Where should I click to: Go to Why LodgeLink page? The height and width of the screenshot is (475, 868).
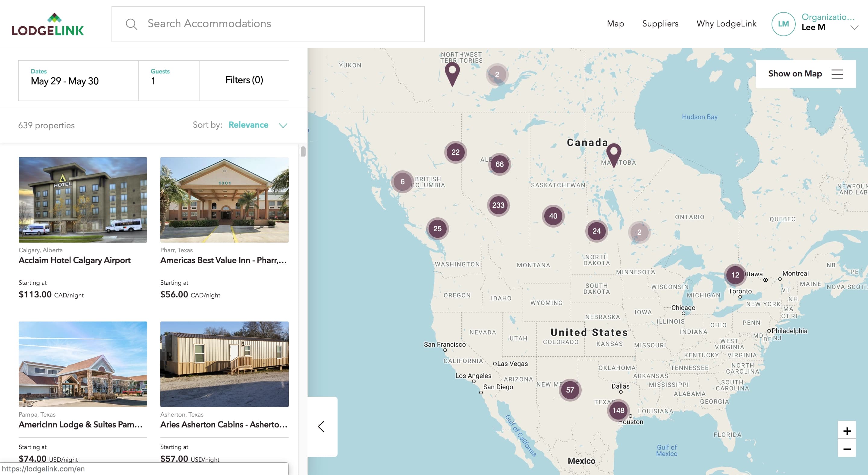click(x=726, y=23)
